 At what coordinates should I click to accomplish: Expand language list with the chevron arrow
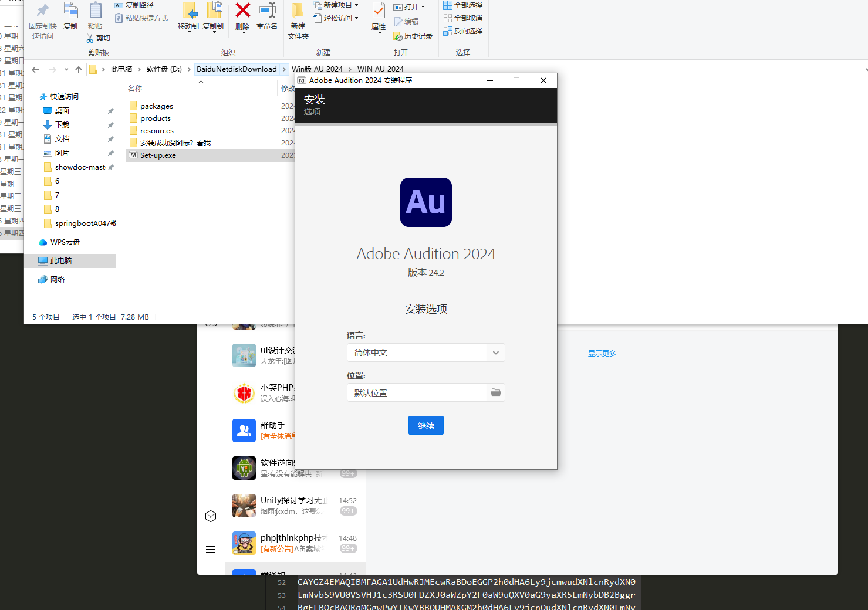pyautogui.click(x=496, y=353)
